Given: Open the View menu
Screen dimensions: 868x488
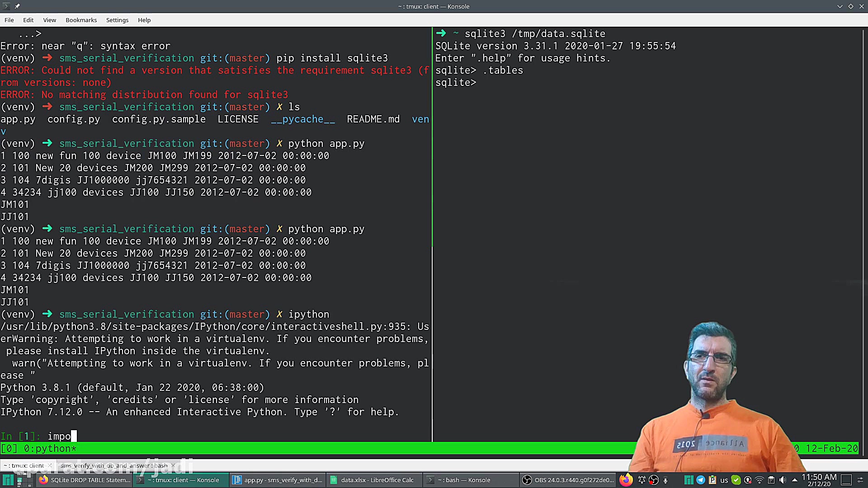Looking at the screenshot, I should tap(49, 20).
